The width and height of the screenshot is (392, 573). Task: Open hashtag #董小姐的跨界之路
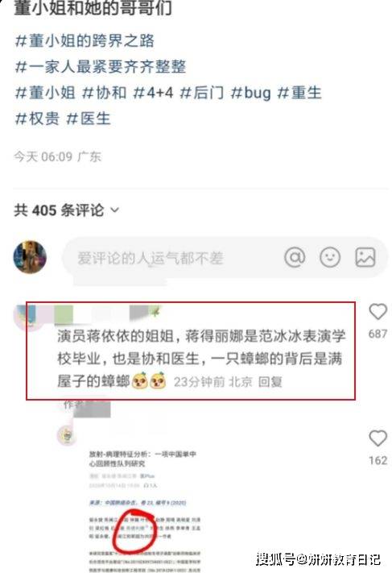point(85,40)
